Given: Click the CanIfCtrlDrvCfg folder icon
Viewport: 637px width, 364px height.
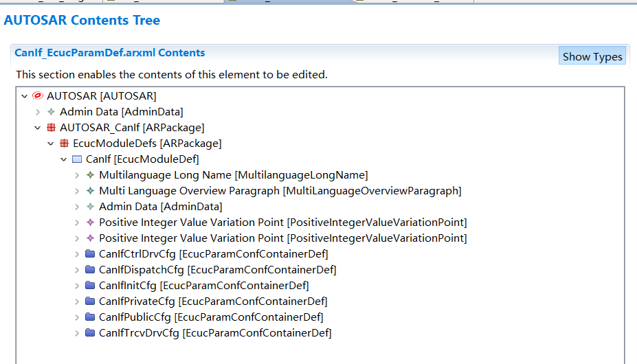Looking at the screenshot, I should tap(90, 254).
